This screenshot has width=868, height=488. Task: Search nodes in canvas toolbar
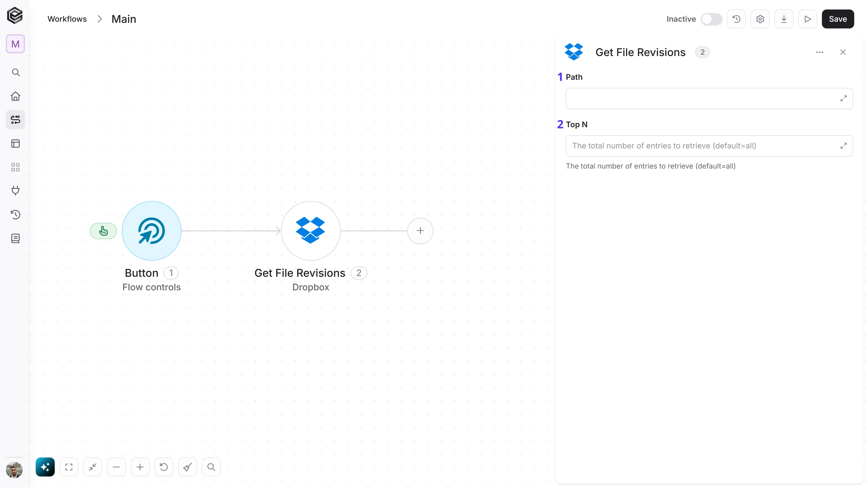211,467
